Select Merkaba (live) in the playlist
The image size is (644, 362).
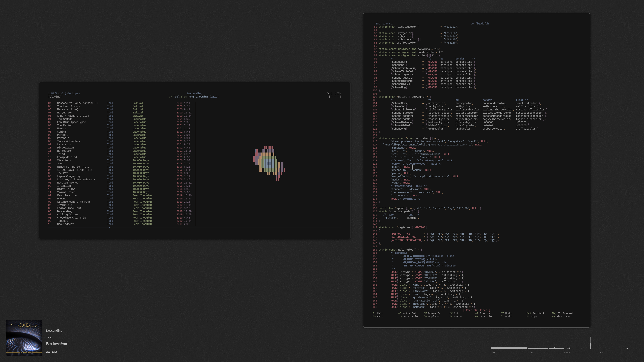[120, 109]
